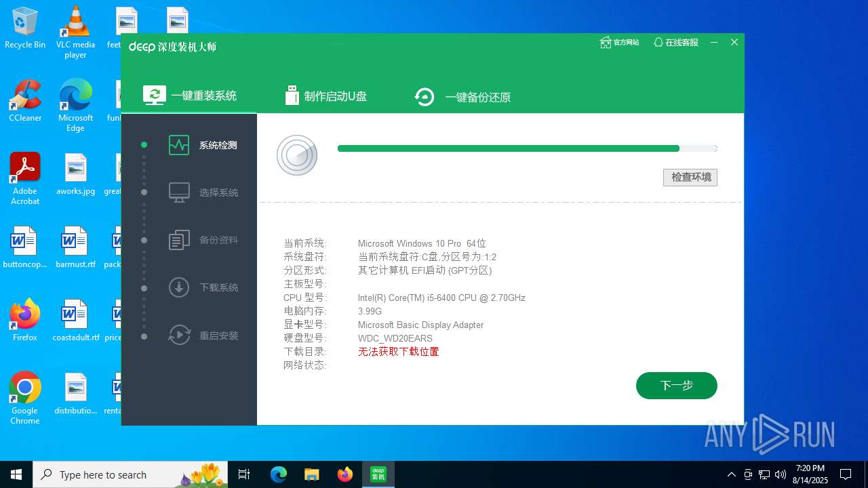Open CCleaner desktop shortcut
868x488 pixels.
pyautogui.click(x=25, y=101)
